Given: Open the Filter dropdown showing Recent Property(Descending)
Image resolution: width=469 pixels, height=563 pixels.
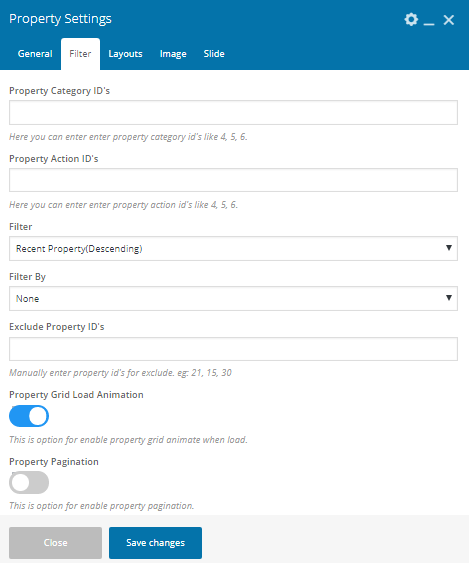Looking at the screenshot, I should coord(233,248).
